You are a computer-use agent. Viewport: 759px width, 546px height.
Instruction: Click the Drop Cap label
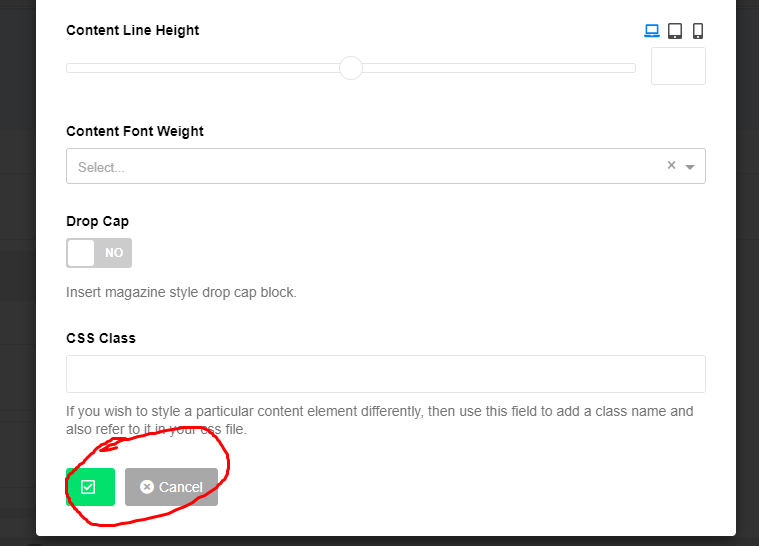pyautogui.click(x=97, y=221)
